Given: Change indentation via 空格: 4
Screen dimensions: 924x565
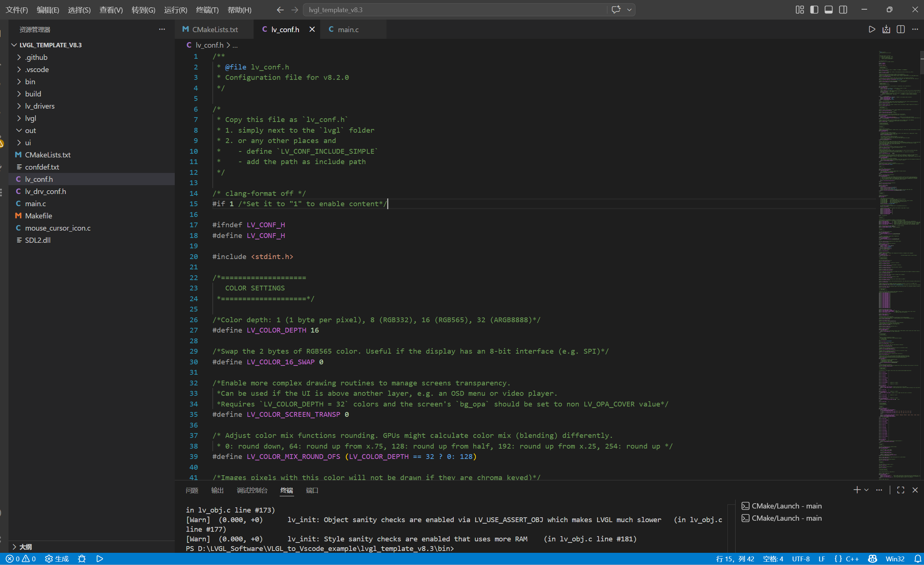Looking at the screenshot, I should (773, 559).
